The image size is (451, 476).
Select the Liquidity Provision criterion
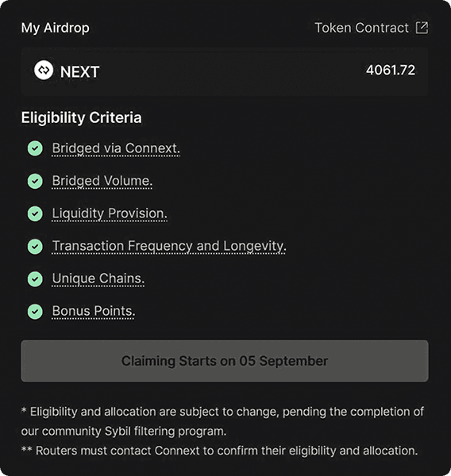pyautogui.click(x=110, y=213)
